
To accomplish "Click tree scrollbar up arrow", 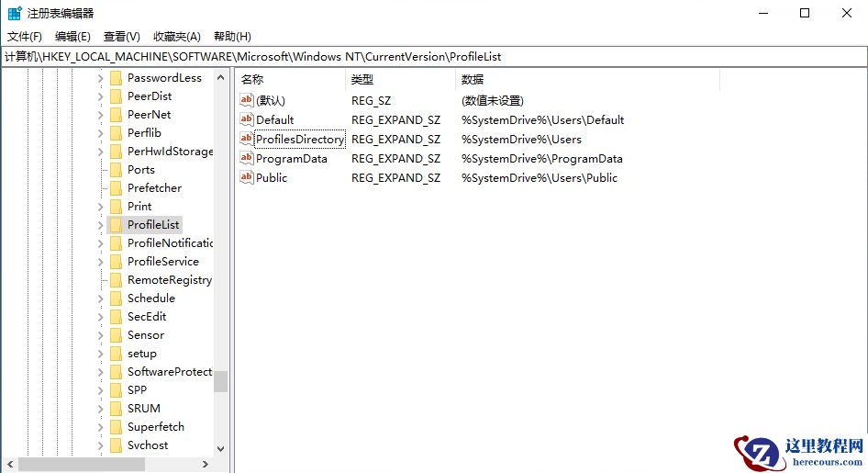I will 221,77.
